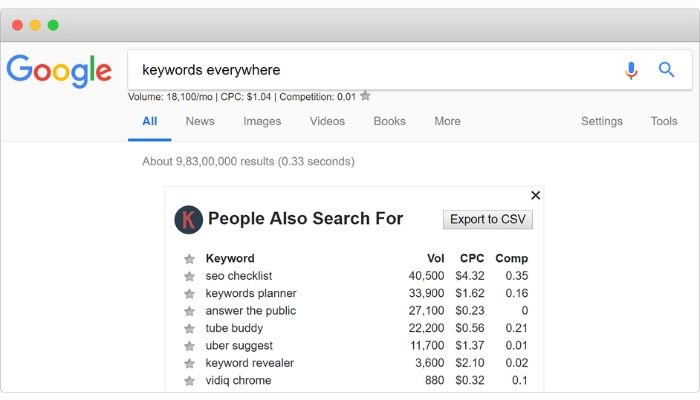Open search Tools
The width and height of the screenshot is (700, 400).
click(664, 121)
